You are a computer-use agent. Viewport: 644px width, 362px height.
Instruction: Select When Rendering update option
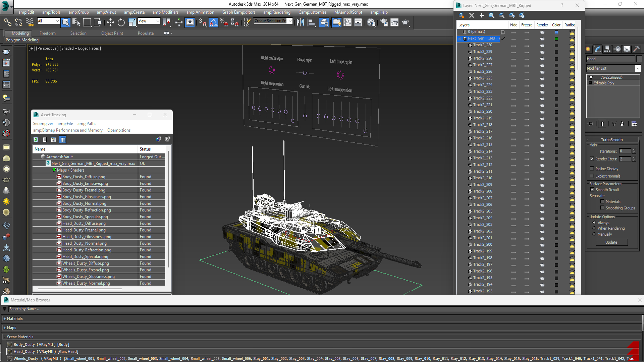click(x=594, y=228)
